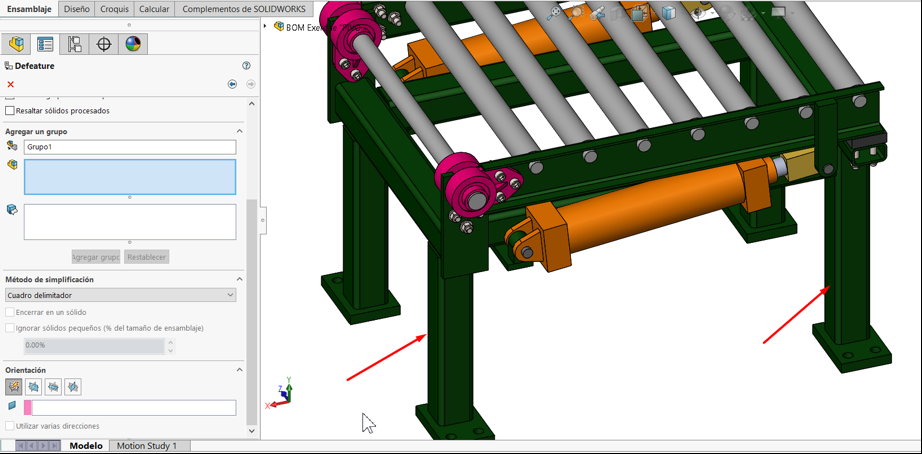Click the panel scroll-up arrow
The image size is (922, 454).
252,104
